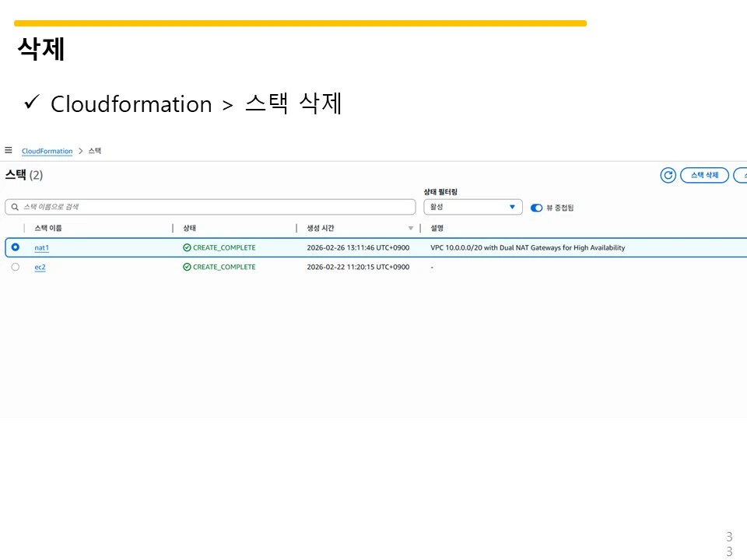Image resolution: width=747 pixels, height=560 pixels.
Task: Click the search magnifier in stack search box
Action: [x=15, y=207]
